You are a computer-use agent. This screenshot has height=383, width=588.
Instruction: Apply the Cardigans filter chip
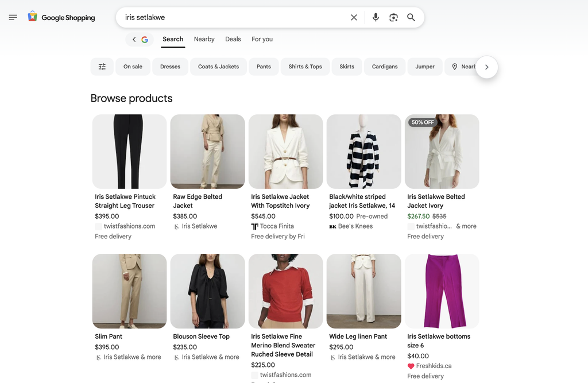point(385,67)
